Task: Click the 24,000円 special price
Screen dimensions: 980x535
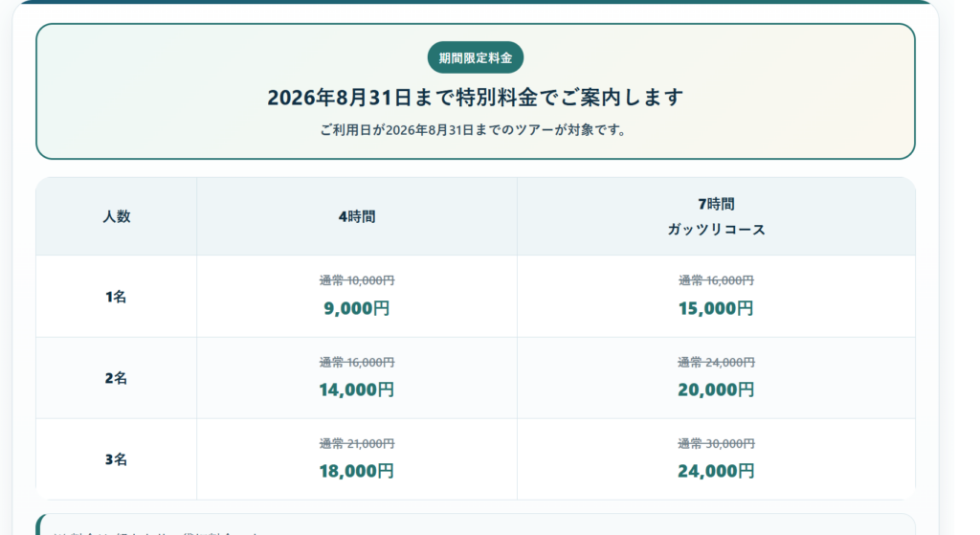Action: [x=716, y=471]
